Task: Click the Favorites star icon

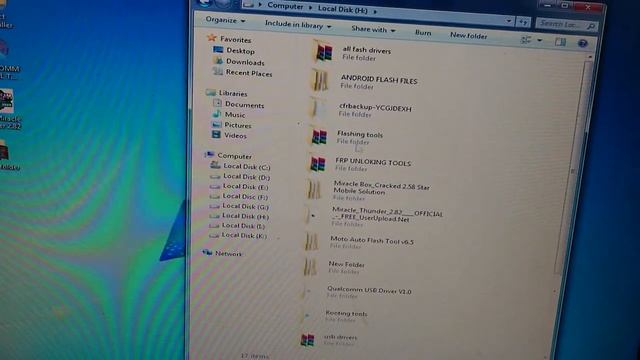Action: [x=212, y=38]
